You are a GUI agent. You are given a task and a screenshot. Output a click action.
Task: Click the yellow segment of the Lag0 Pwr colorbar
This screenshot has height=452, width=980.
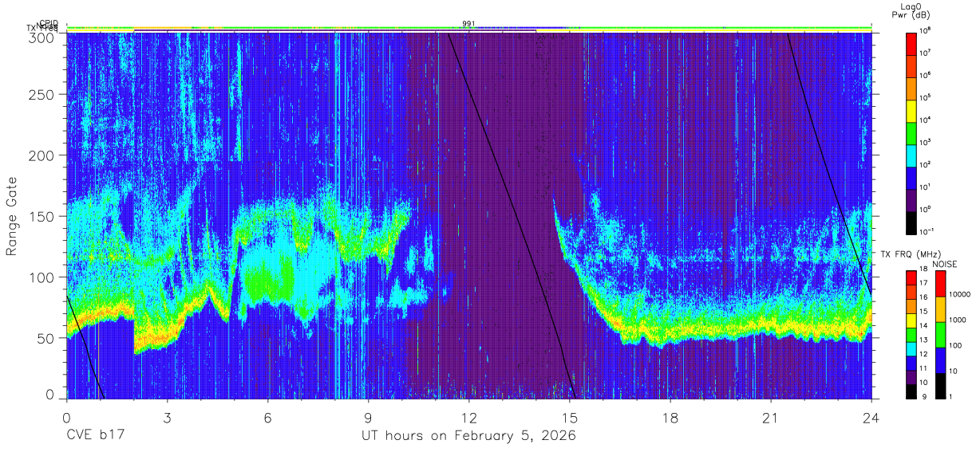point(912,110)
